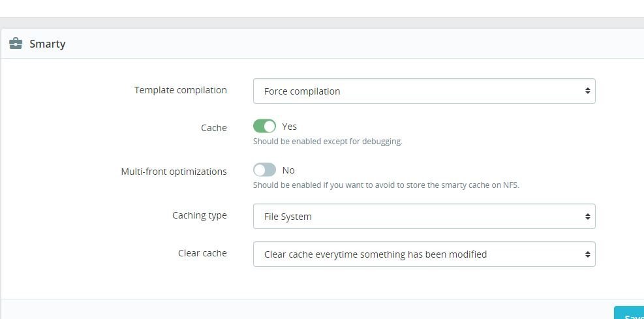This screenshot has width=644, height=319.
Task: Click the Smarty panel heading
Action: click(x=47, y=44)
